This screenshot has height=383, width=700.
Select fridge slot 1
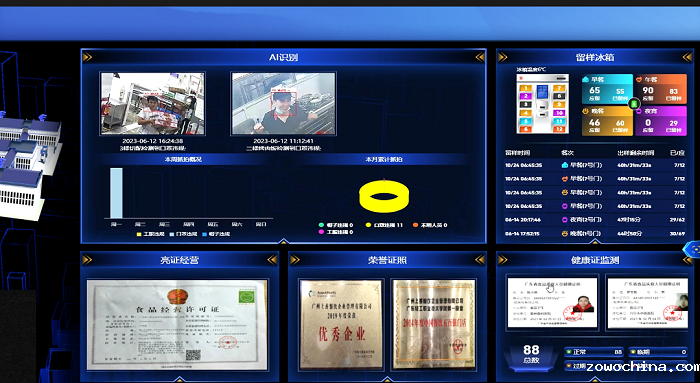[x=526, y=88]
